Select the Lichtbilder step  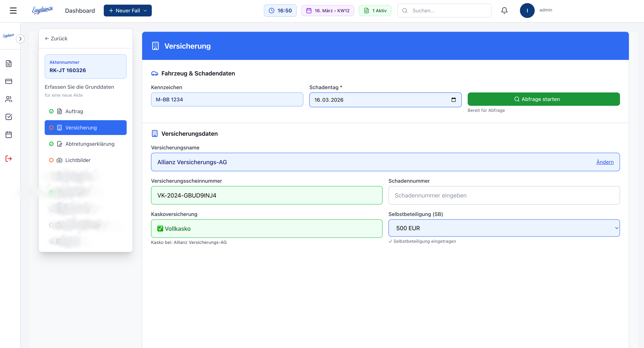[78, 160]
